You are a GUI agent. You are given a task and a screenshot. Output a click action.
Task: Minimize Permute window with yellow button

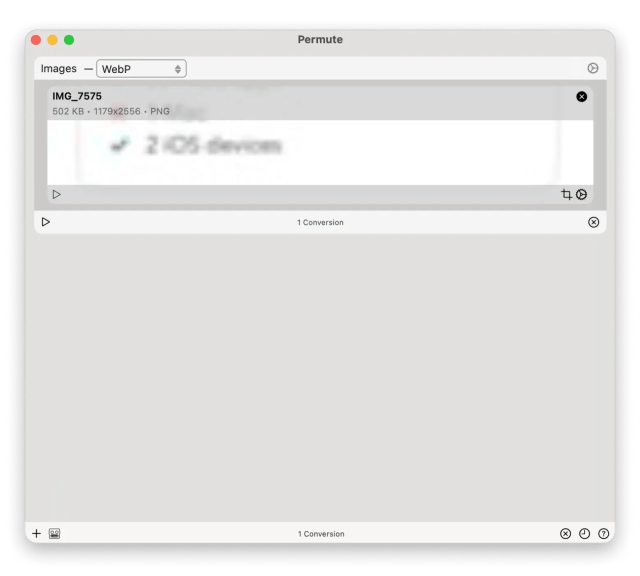point(53,40)
